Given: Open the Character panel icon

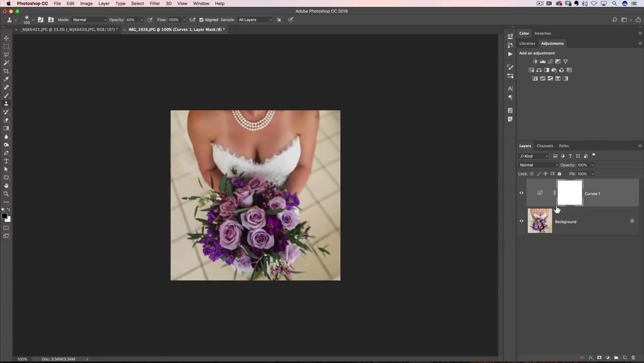Looking at the screenshot, I should [510, 89].
